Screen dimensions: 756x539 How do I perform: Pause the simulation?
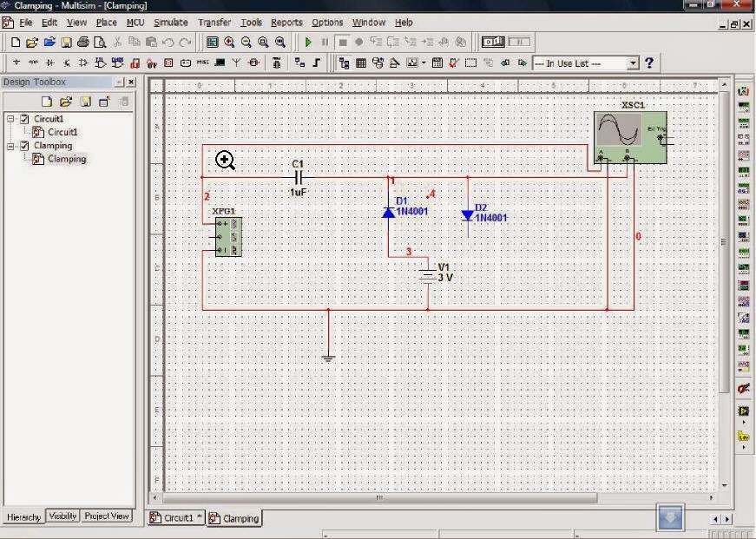(x=325, y=43)
